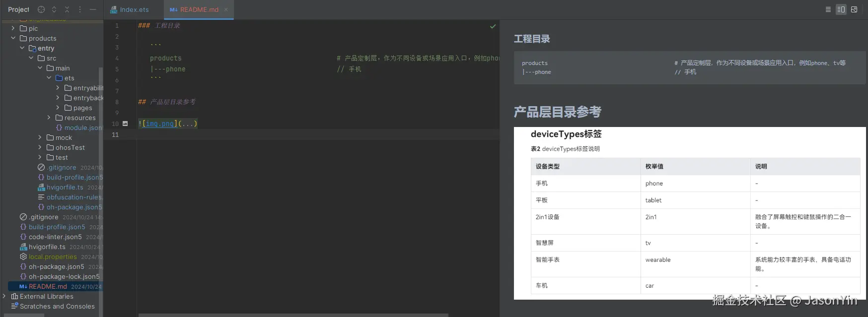The height and width of the screenshot is (317, 868).
Task: Click the image gutter icon on line 10
Action: pyautogui.click(x=125, y=124)
